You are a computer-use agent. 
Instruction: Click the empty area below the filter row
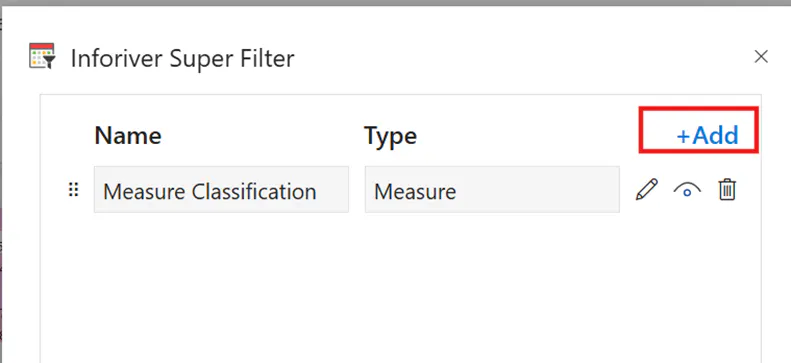401,287
